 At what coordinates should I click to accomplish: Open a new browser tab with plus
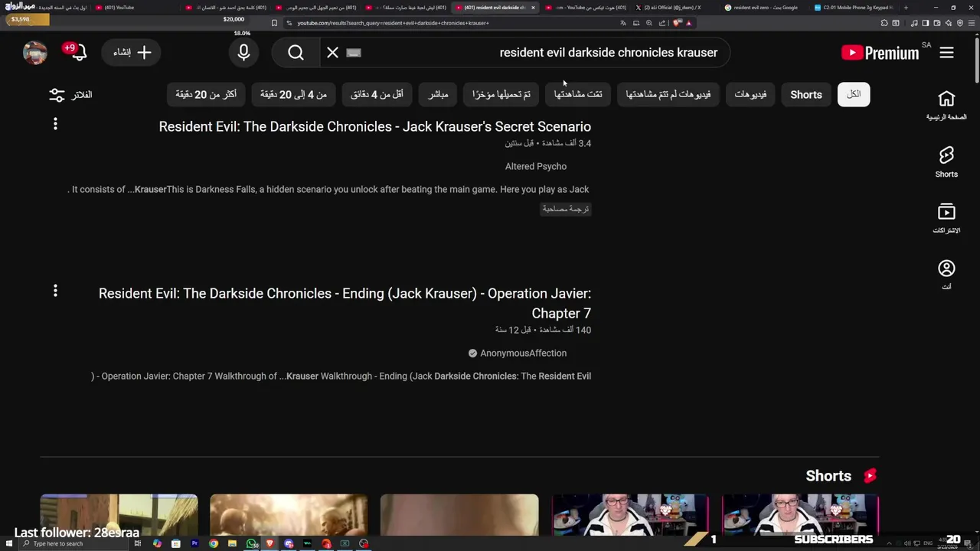tap(906, 8)
